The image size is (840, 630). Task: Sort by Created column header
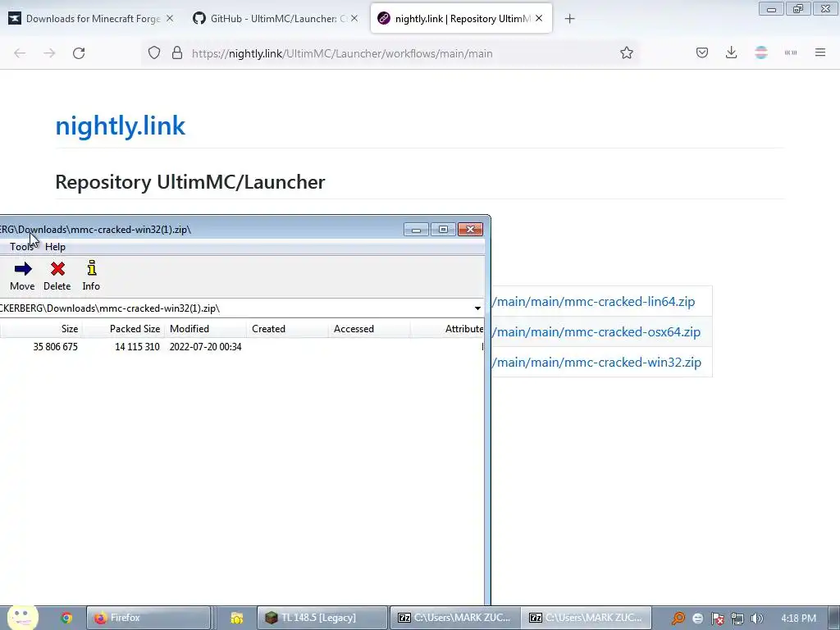click(288, 328)
